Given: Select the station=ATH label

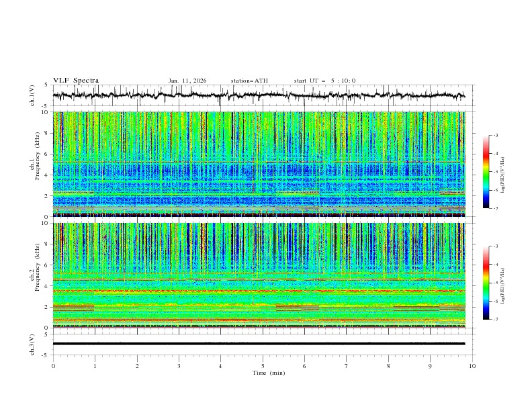Looking at the screenshot, I should click(x=249, y=81).
